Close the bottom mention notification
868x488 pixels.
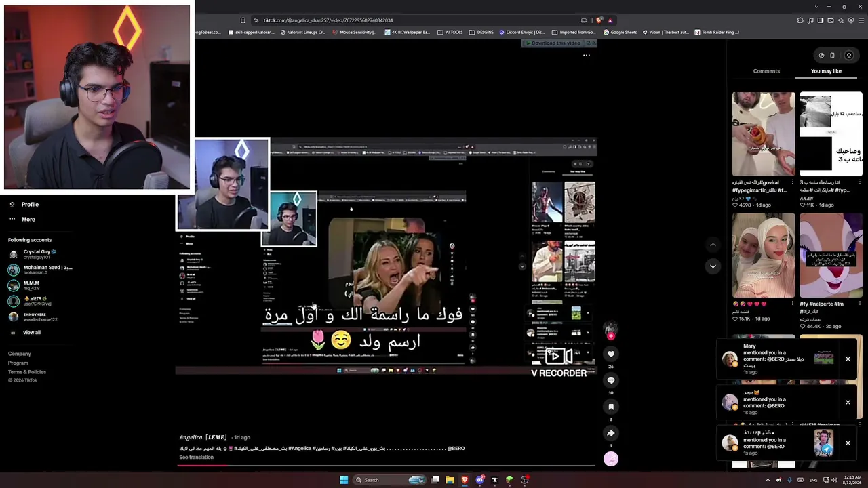[848, 443]
